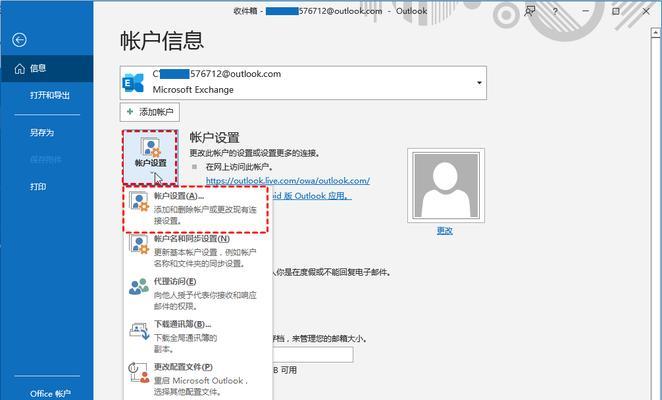Go back using the circled arrow icon

point(19,40)
